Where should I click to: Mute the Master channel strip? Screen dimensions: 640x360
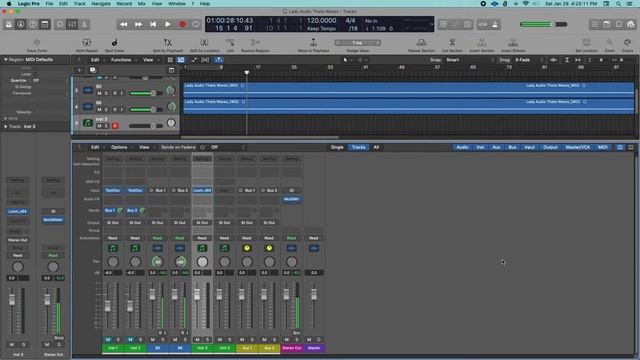(x=309, y=340)
